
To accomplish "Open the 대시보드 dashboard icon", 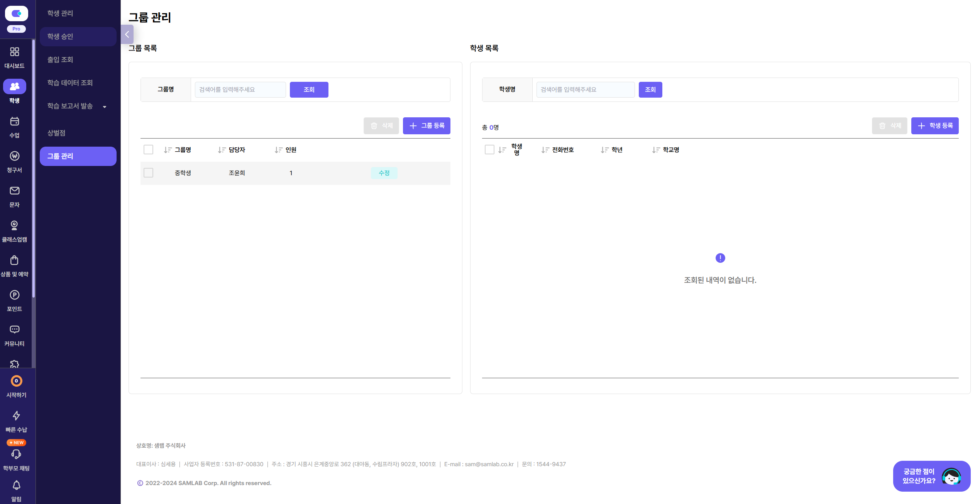I will [x=14, y=52].
